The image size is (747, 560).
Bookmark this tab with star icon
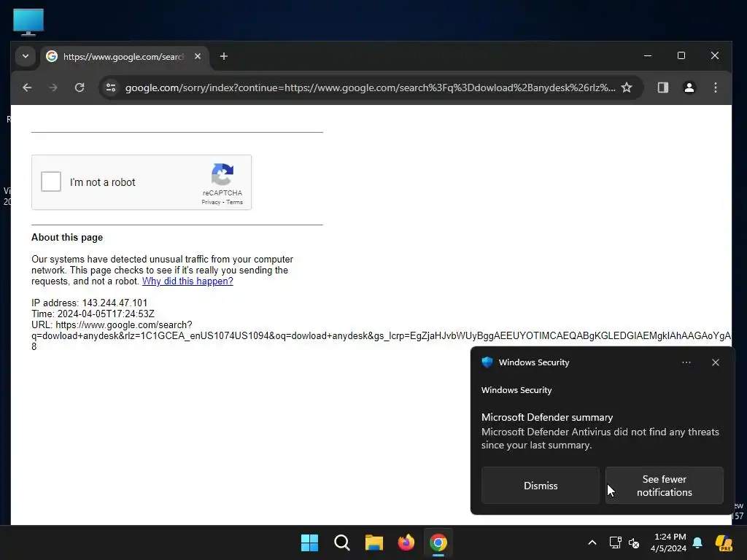tap(627, 87)
